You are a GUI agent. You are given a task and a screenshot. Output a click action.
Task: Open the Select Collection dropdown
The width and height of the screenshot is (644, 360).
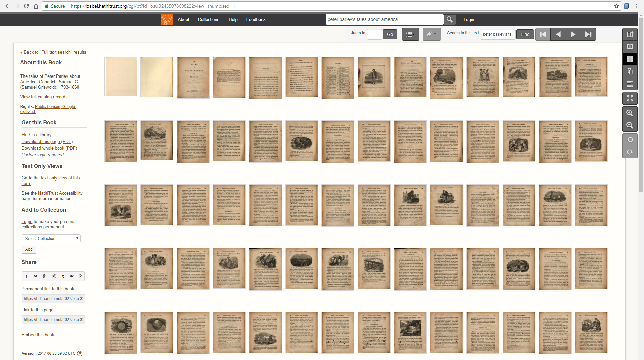click(x=51, y=238)
